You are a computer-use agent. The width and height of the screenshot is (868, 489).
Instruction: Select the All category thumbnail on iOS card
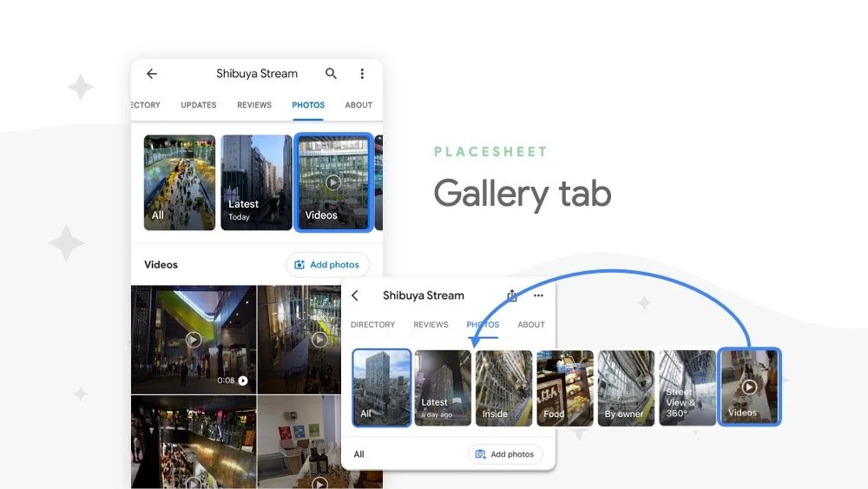click(x=381, y=387)
